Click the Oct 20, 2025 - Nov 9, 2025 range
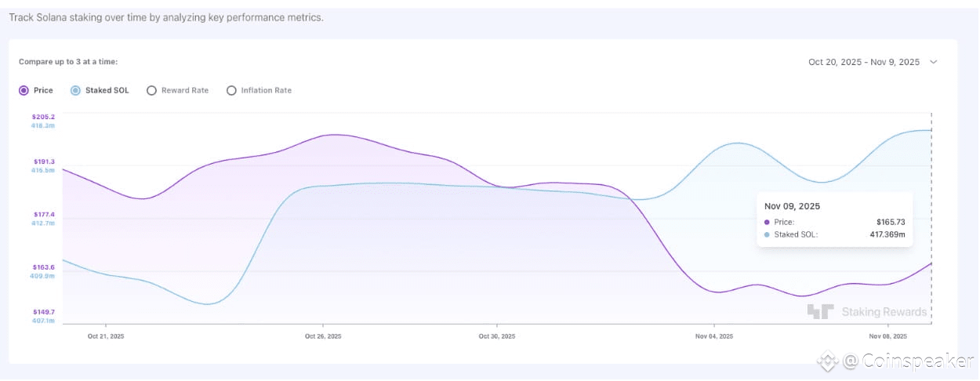Screen dimensions: 980x381 [x=864, y=62]
